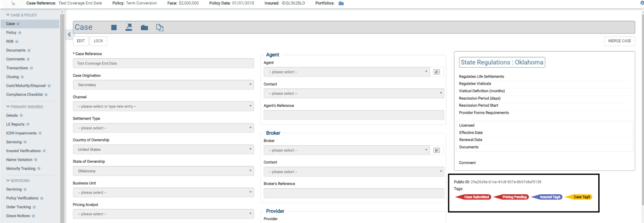644x223 pixels.
Task: Open the Case Origination dropdown
Action: coord(163,85)
